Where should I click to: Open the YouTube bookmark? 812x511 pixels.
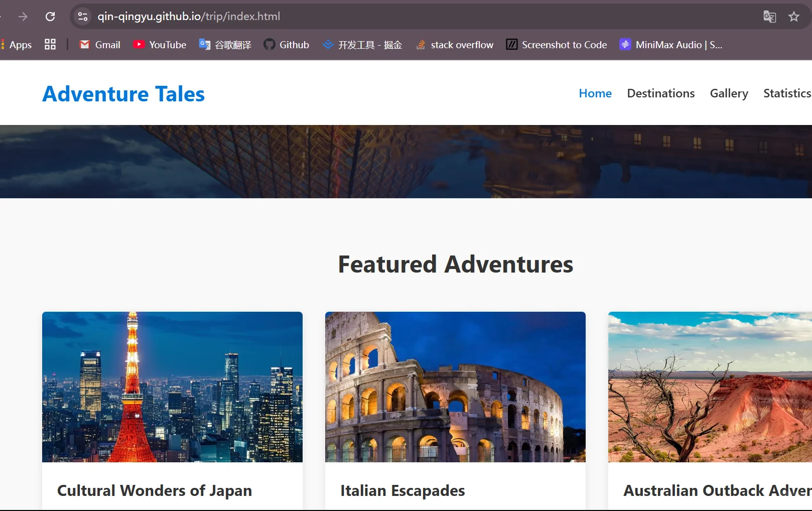[x=159, y=45]
